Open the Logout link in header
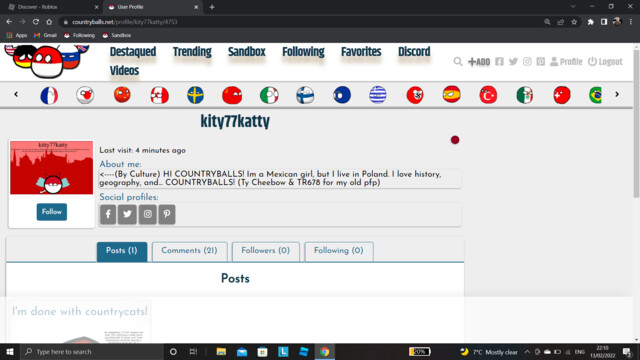 tap(605, 62)
